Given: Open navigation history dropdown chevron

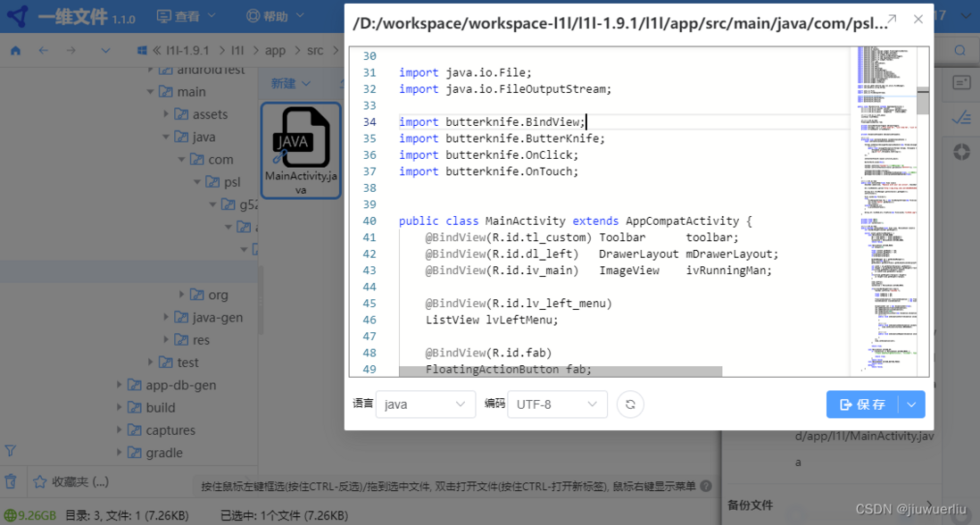Looking at the screenshot, I should coord(105,51).
